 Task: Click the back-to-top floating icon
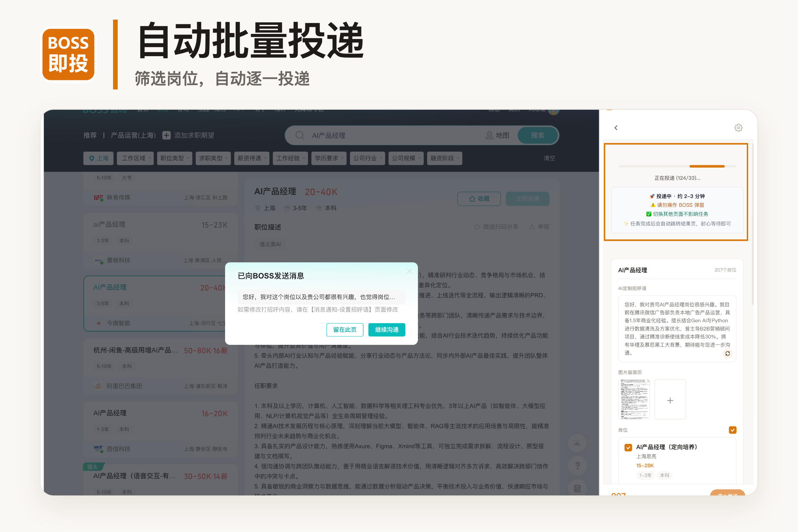pyautogui.click(x=577, y=443)
